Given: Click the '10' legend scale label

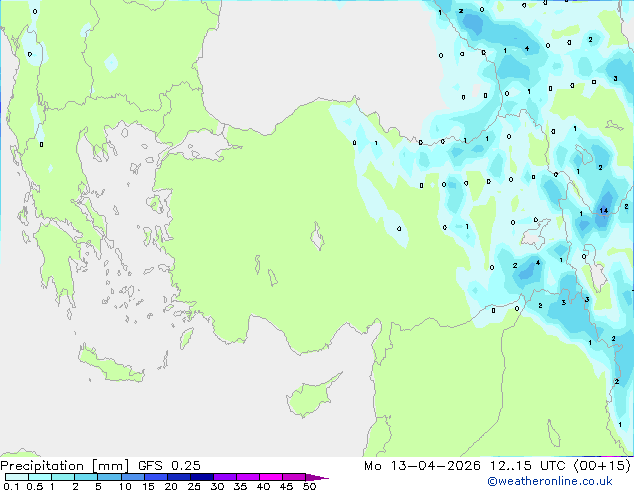Looking at the screenshot, I should click(x=125, y=486).
